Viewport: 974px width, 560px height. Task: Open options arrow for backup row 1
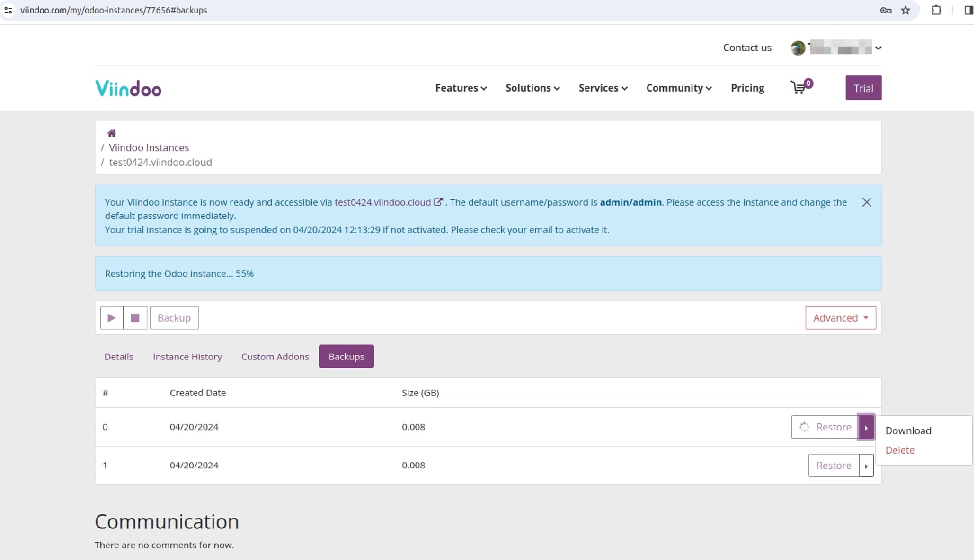(x=866, y=466)
